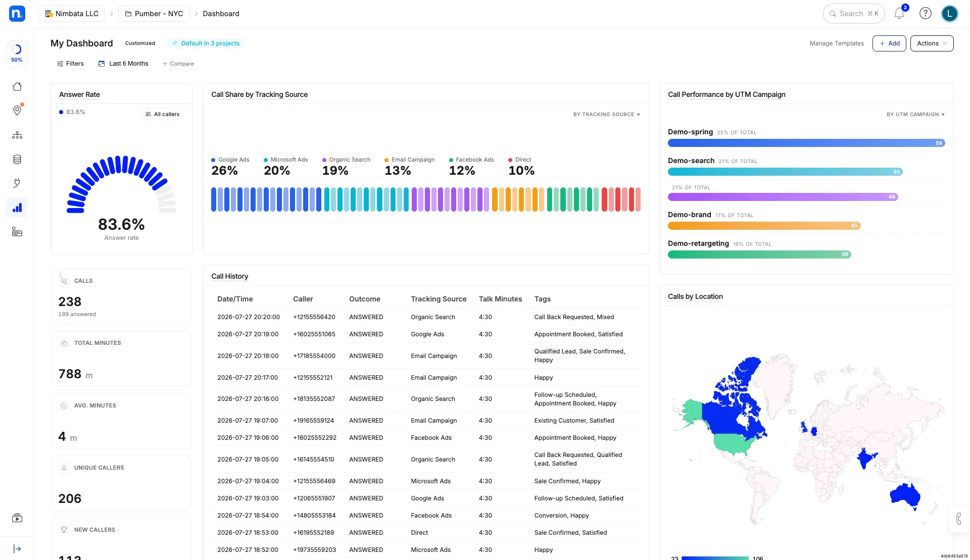Open the billing card sidebar icon

pos(17,232)
